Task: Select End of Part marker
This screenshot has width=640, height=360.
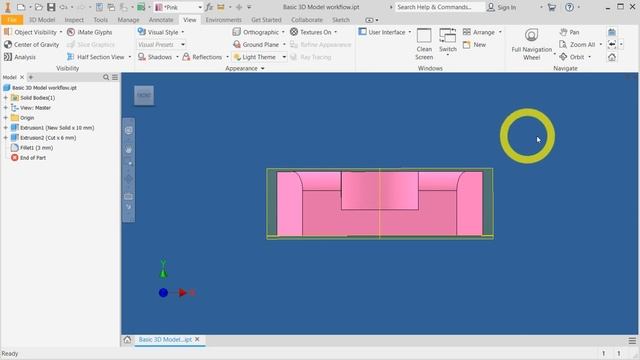Action: pos(33,158)
